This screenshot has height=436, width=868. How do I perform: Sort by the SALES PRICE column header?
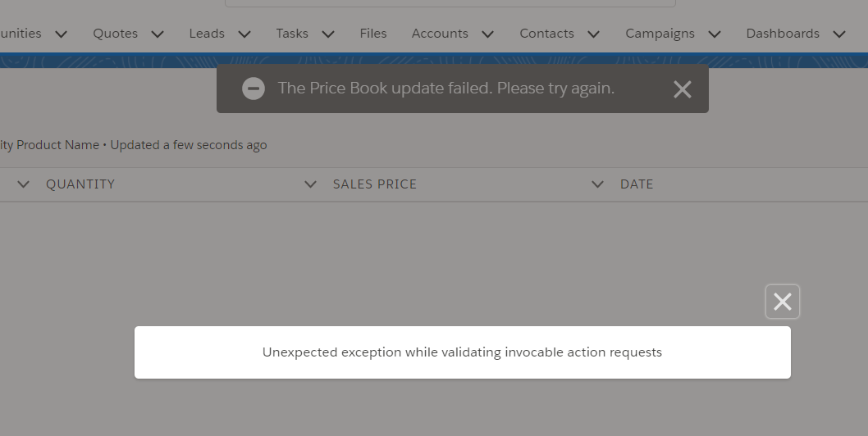[375, 184]
